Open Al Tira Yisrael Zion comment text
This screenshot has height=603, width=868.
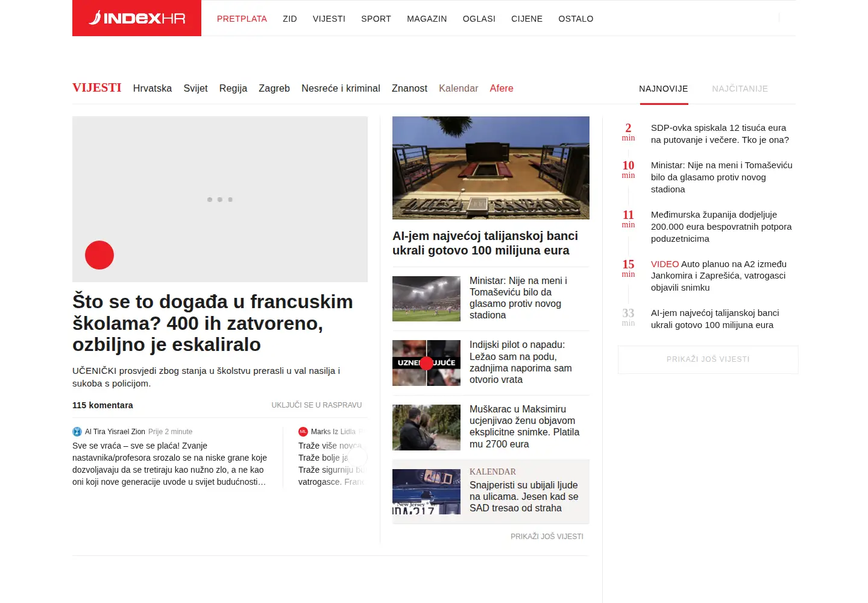pyautogui.click(x=169, y=464)
